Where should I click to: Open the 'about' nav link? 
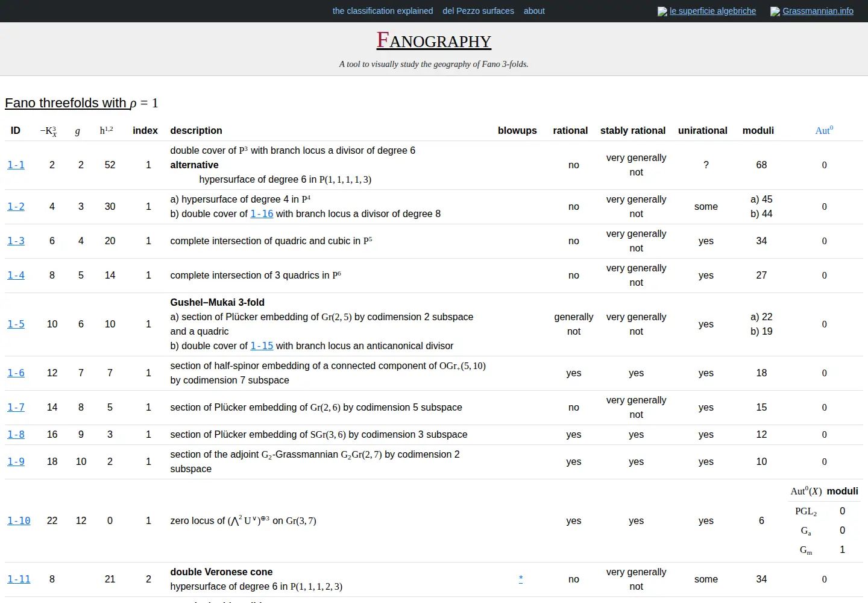(534, 11)
